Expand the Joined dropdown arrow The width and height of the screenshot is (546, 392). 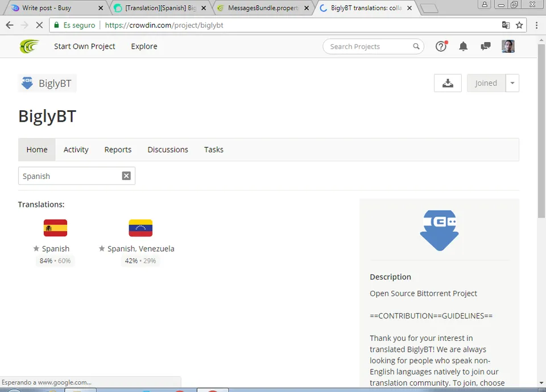pyautogui.click(x=512, y=83)
